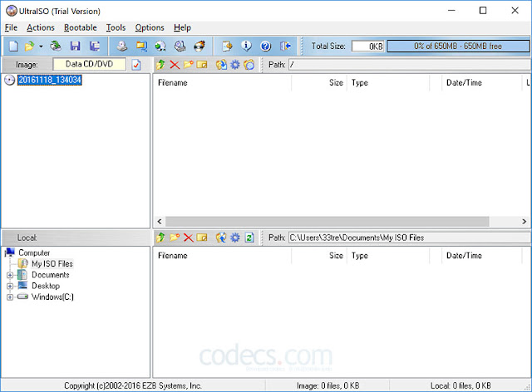
Task: Click the gear icon in local toolbar
Action: point(235,238)
